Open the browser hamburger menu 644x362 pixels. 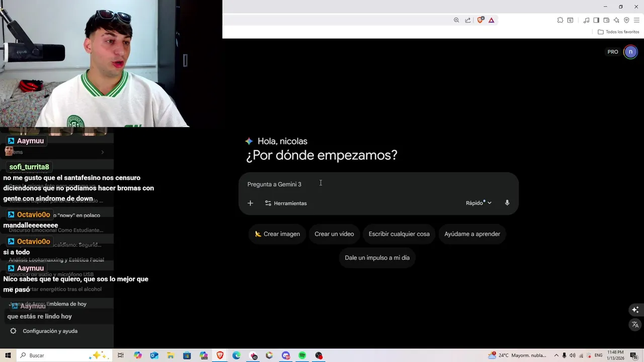tap(636, 20)
